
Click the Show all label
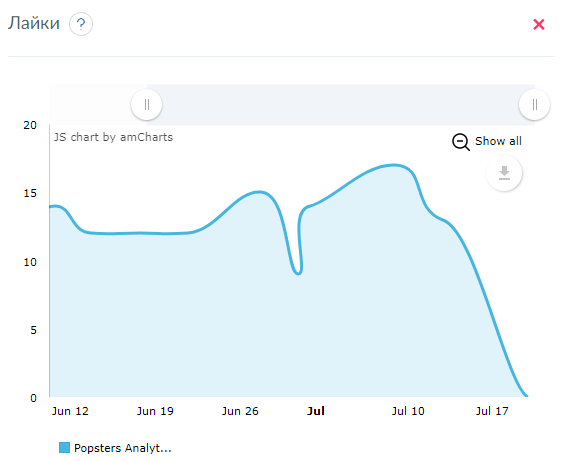498,141
